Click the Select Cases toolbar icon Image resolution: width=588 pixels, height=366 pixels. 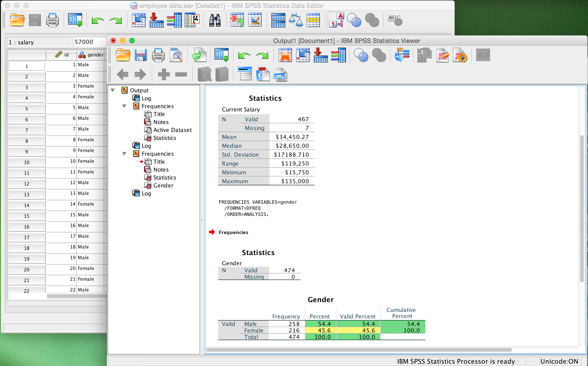coord(313,20)
